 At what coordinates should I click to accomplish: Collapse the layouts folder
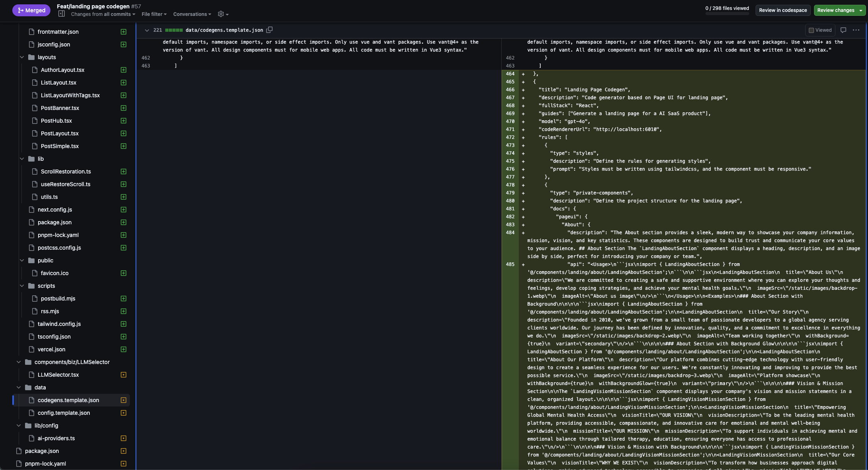pyautogui.click(x=22, y=57)
